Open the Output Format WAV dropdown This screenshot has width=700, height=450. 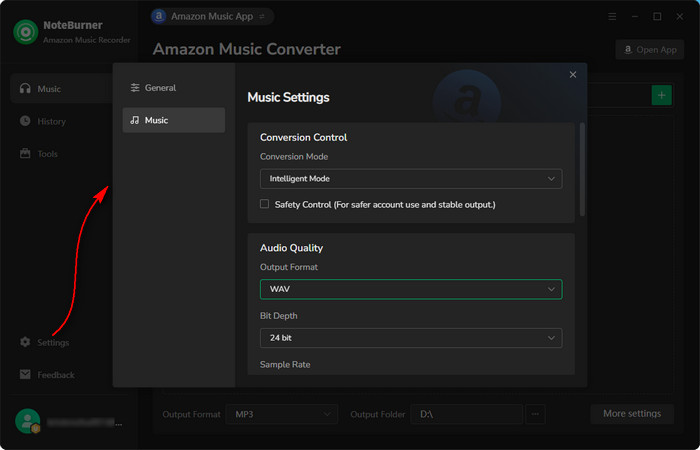pyautogui.click(x=411, y=289)
